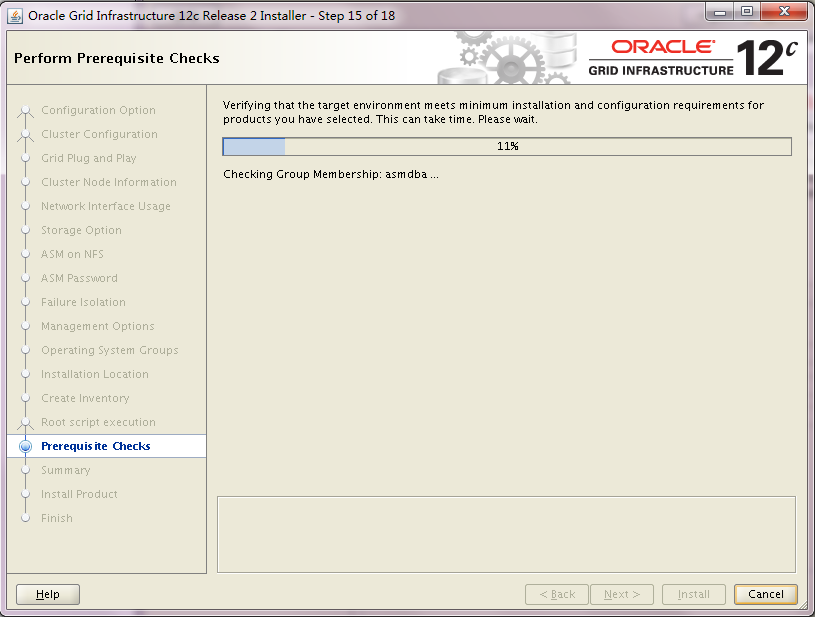The height and width of the screenshot is (617, 815).
Task: Close the installer window
Action: point(784,12)
